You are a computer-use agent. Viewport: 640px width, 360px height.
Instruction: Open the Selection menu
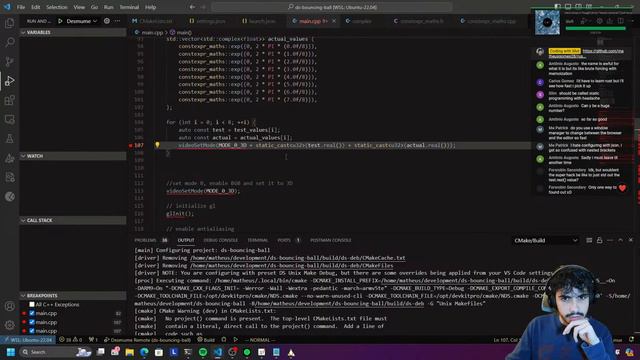(x=57, y=7)
